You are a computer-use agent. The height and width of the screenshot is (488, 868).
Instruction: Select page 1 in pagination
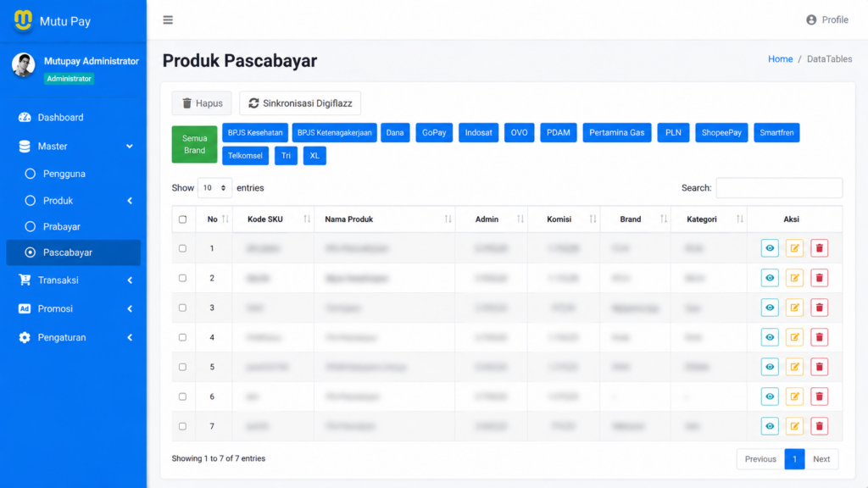click(794, 459)
